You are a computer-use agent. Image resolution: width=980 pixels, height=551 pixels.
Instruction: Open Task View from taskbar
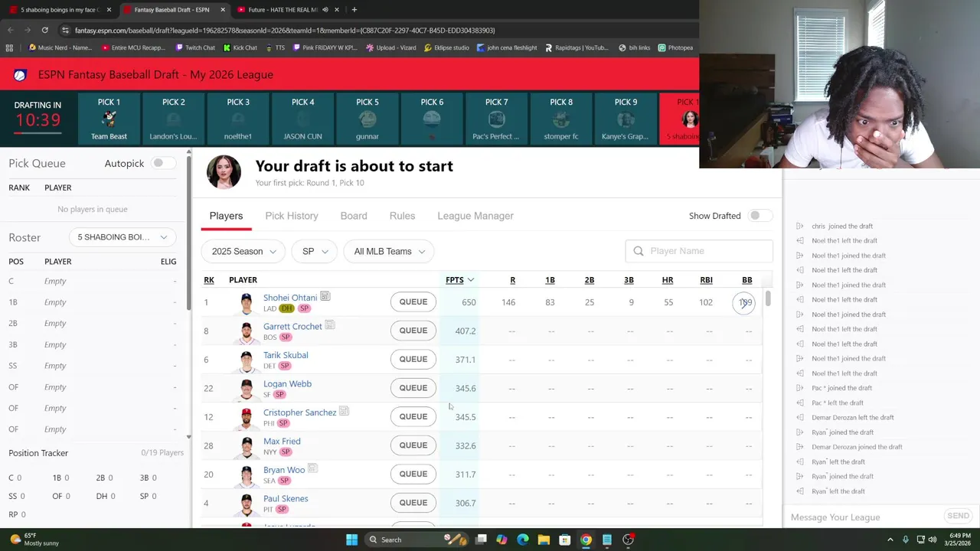pyautogui.click(x=481, y=540)
